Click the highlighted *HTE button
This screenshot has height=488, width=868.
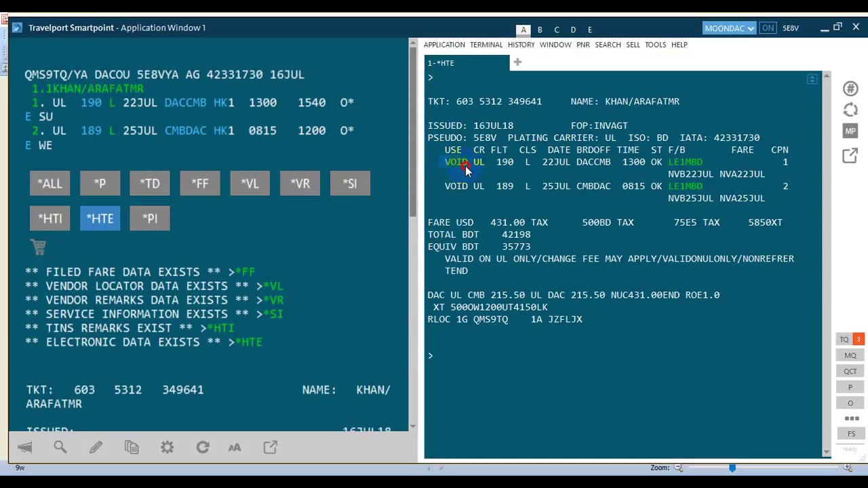click(100, 218)
